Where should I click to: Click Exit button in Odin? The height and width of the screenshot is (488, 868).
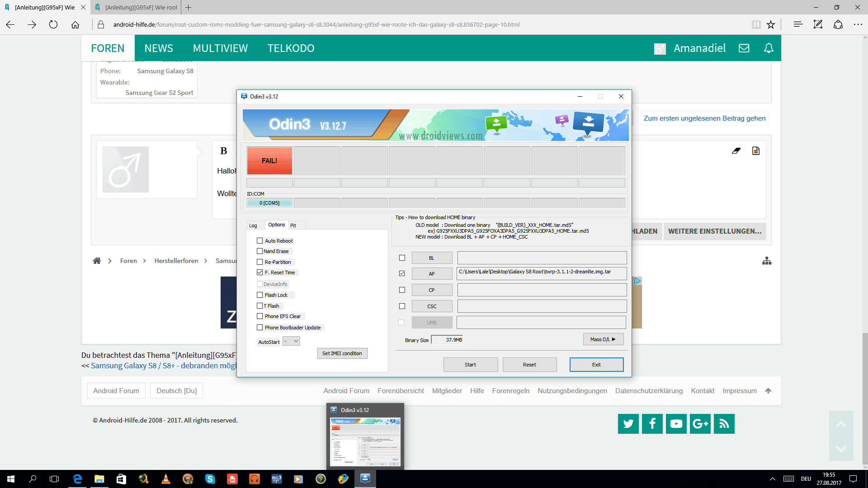point(596,365)
